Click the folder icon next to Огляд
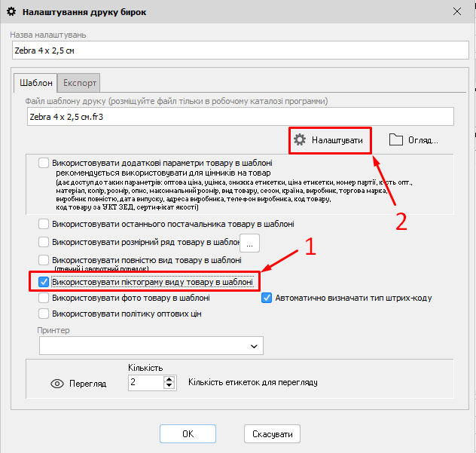This screenshot has width=476, height=453. point(396,140)
